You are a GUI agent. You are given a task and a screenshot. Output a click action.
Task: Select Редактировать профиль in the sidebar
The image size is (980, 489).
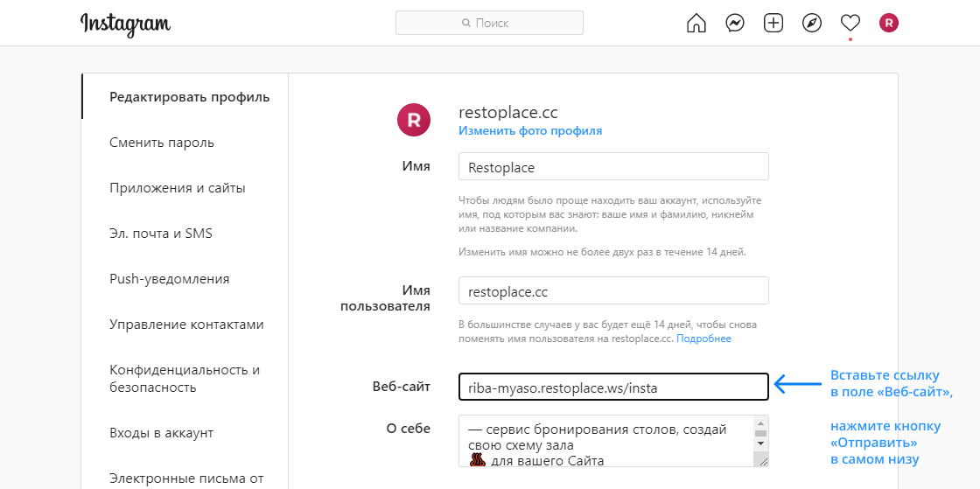point(189,97)
